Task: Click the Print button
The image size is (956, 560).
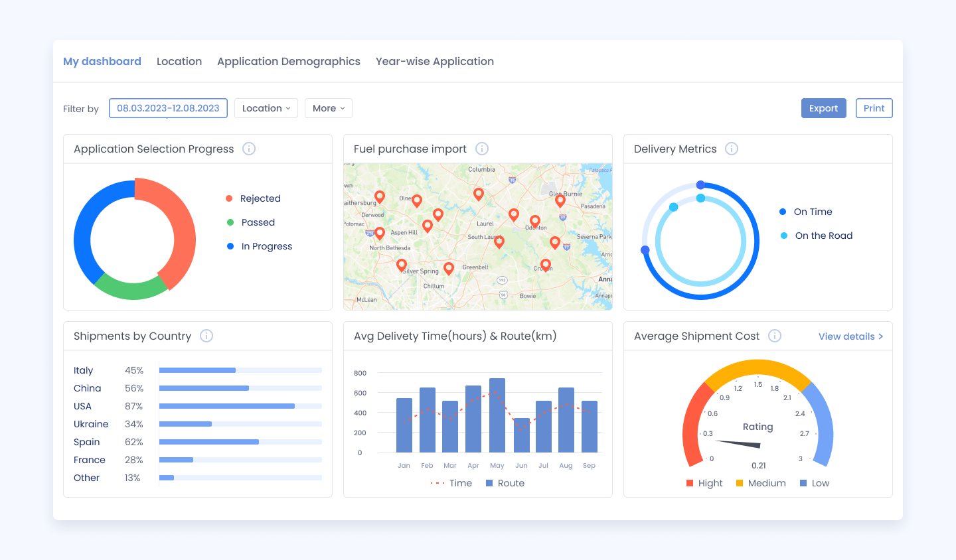Action: click(874, 108)
